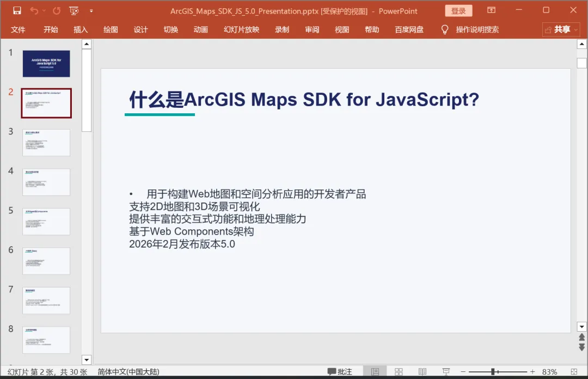Screen dimensions: 588x379
Task: Click the zoom slider handle
Action: coord(493,371)
